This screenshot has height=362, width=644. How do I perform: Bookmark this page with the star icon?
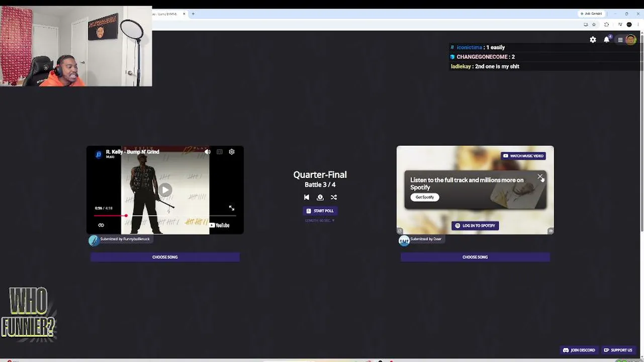(x=594, y=24)
